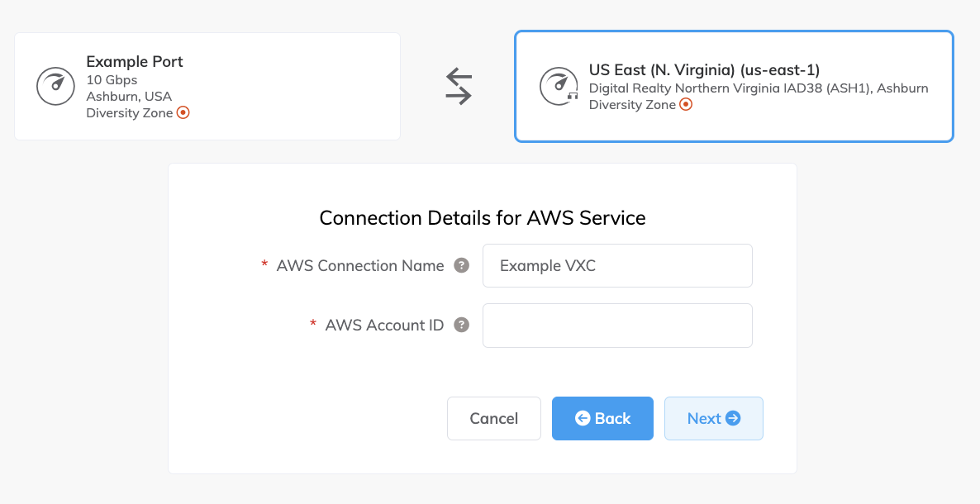Click the AWS cloud speedometer icon
The height and width of the screenshot is (504, 980).
559,86
